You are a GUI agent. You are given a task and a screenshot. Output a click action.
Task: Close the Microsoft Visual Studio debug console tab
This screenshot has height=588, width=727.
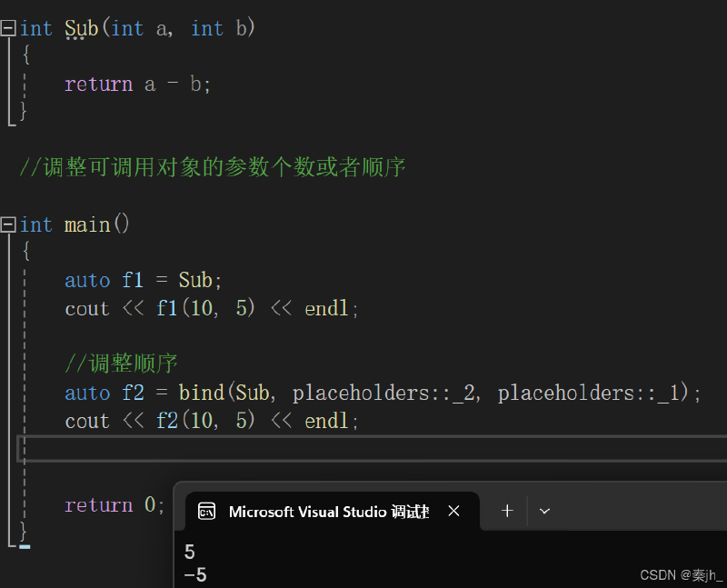tap(453, 511)
